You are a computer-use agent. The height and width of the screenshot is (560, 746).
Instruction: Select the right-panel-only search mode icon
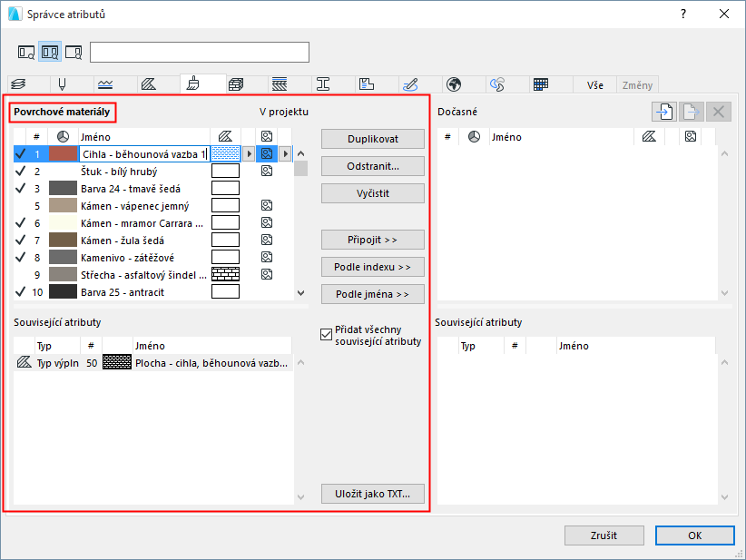click(74, 52)
